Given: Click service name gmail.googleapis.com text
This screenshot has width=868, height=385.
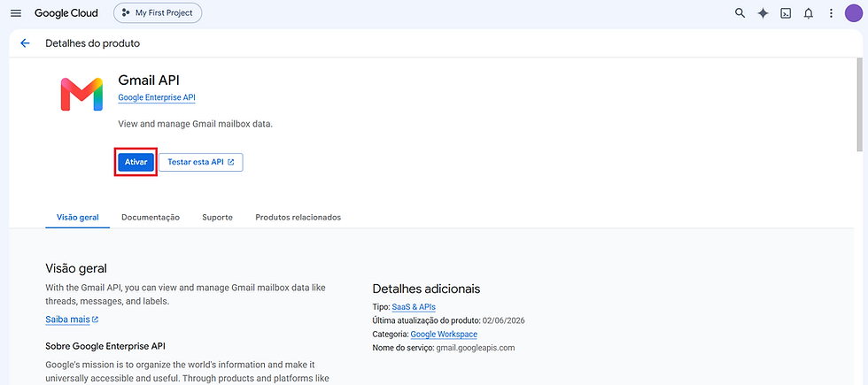Looking at the screenshot, I should (x=476, y=348).
